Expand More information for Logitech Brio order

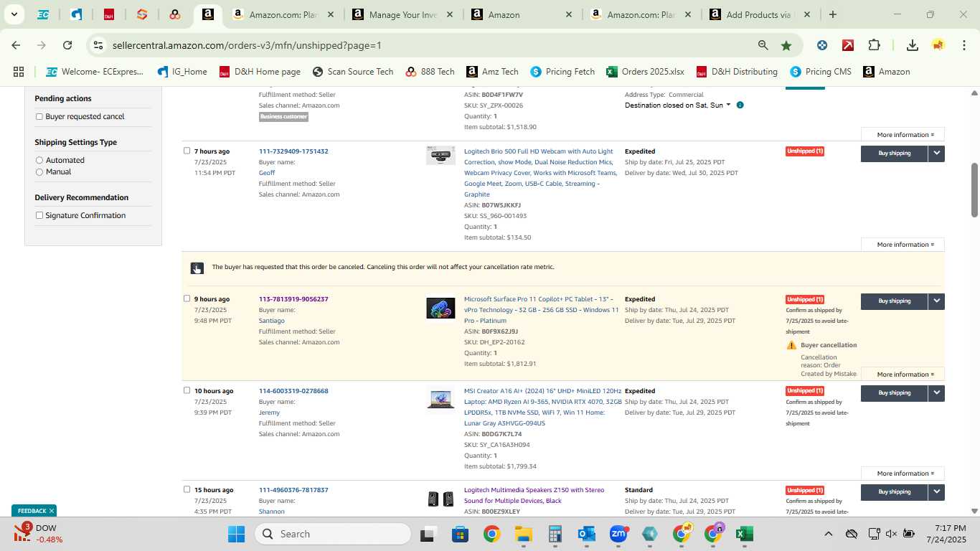pyautogui.click(x=903, y=245)
